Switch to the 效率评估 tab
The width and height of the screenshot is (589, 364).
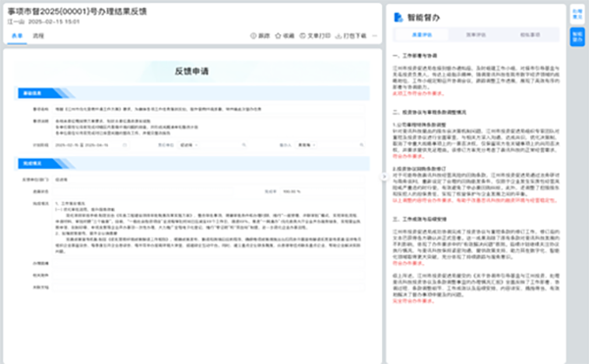click(476, 34)
